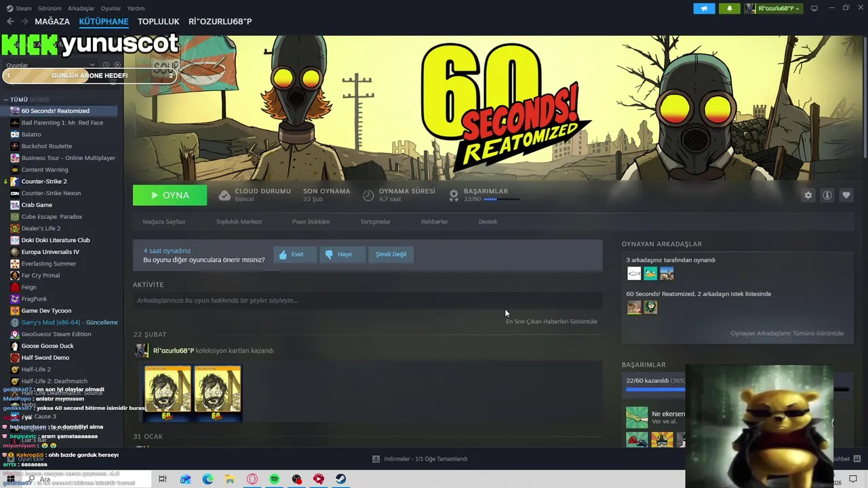Open the Rehberler tab
Screen dimensions: 868x488
[435, 222]
